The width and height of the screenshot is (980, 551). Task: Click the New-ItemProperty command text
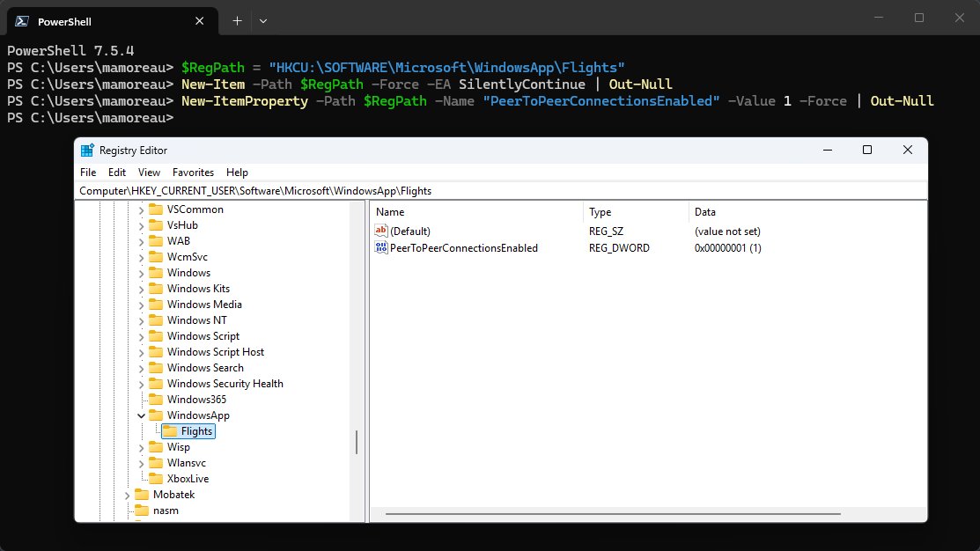point(245,101)
